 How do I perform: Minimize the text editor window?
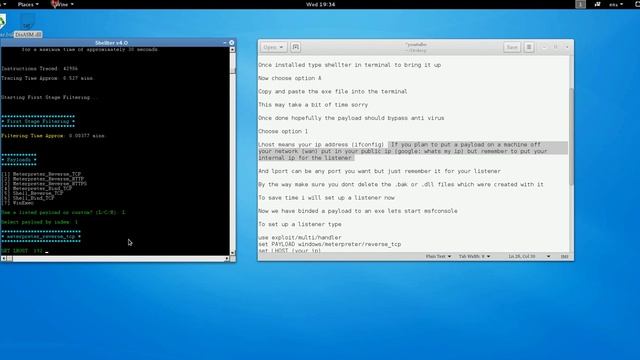pos(544,47)
